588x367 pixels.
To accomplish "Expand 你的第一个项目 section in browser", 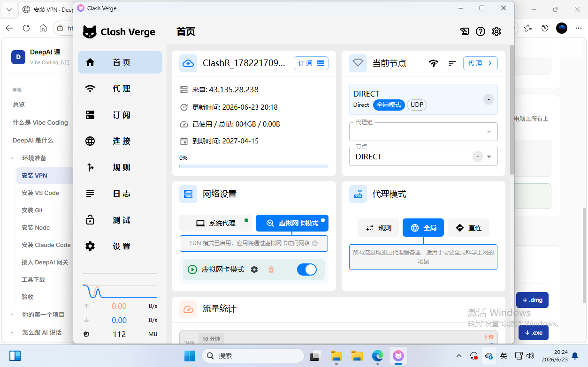I will click(x=43, y=315).
